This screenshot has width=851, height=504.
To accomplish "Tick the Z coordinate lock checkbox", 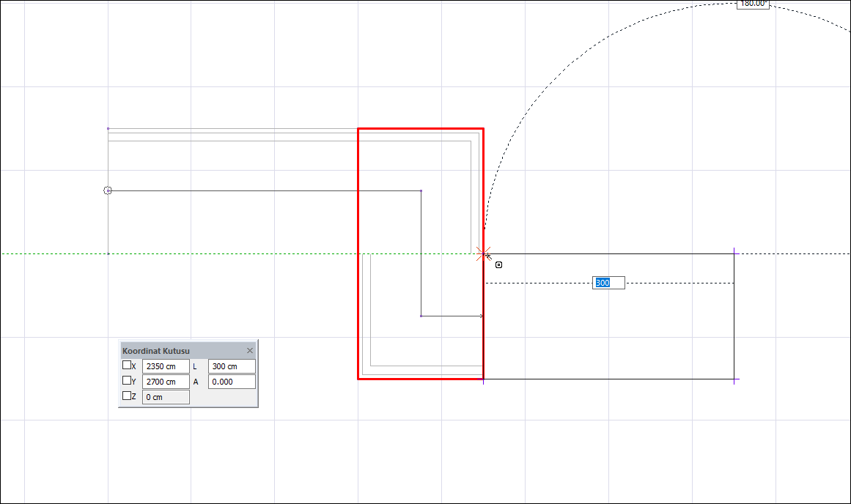I will (x=127, y=396).
